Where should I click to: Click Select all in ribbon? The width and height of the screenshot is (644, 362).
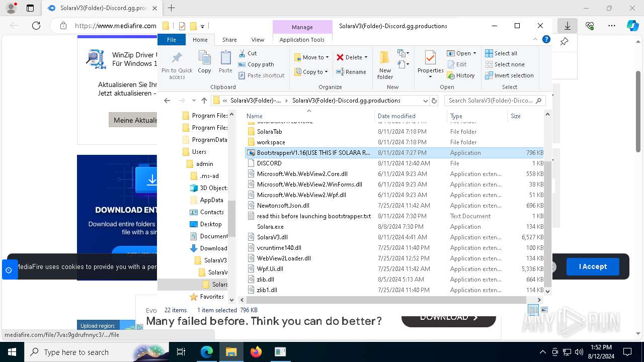point(501,53)
